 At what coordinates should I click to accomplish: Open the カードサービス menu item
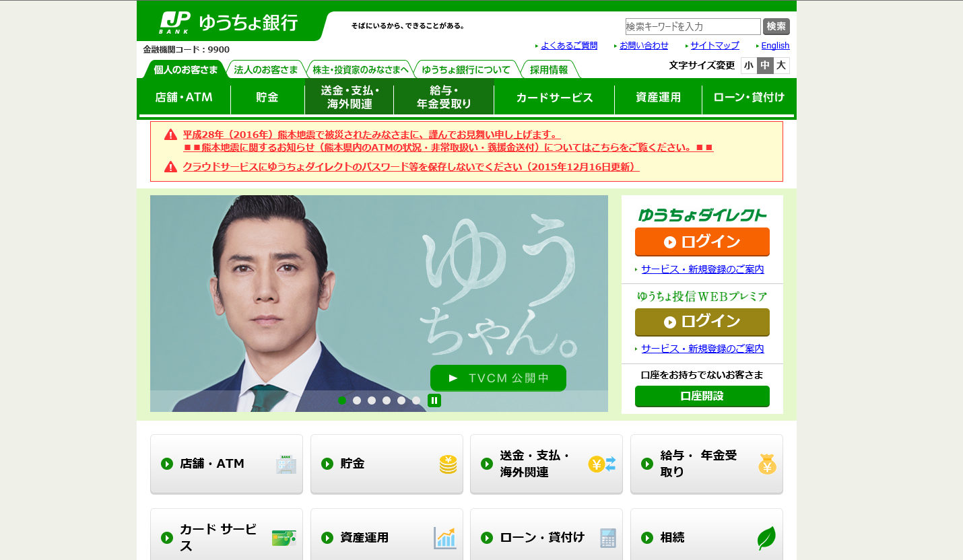pyautogui.click(x=554, y=98)
